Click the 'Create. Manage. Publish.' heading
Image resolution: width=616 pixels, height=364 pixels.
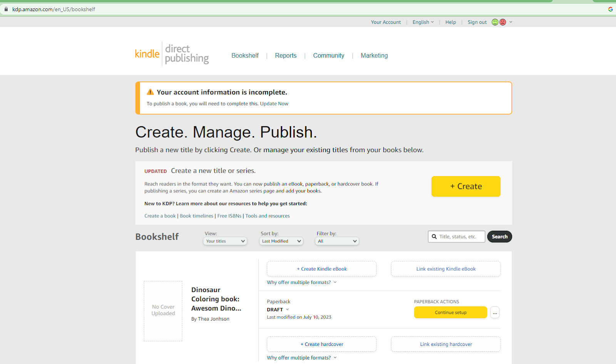[226, 132]
